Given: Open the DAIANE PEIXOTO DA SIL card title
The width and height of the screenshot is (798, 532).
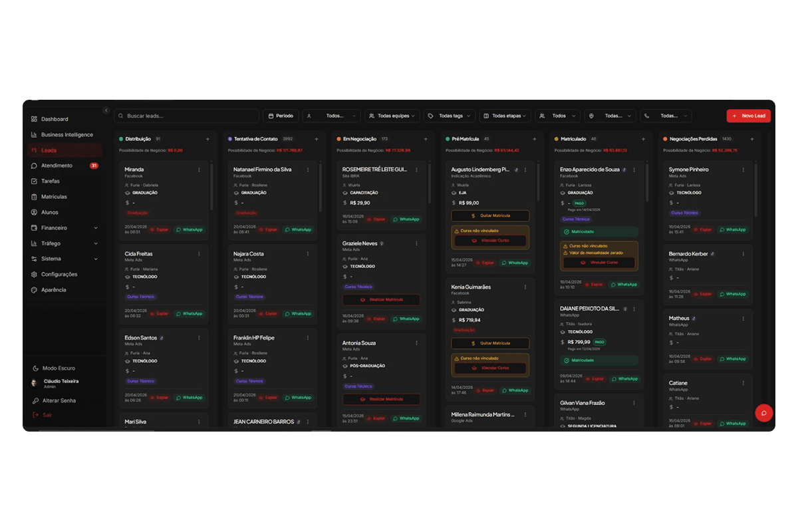Looking at the screenshot, I should coord(591,309).
